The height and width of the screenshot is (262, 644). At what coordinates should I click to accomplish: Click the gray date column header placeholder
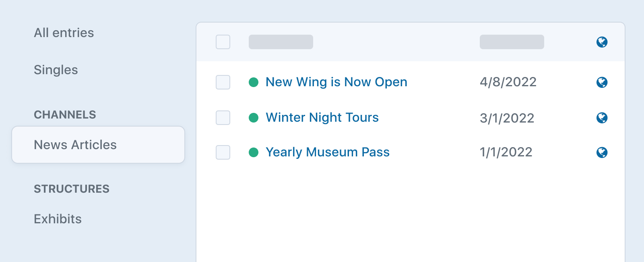[512, 42]
